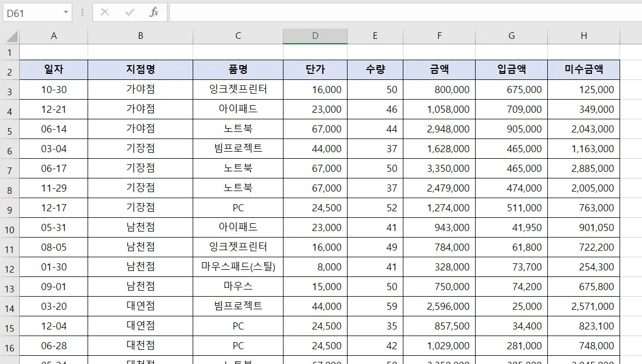This screenshot has height=364, width=642.
Task: Select outstanding cell 901,050
Action: coord(584,228)
